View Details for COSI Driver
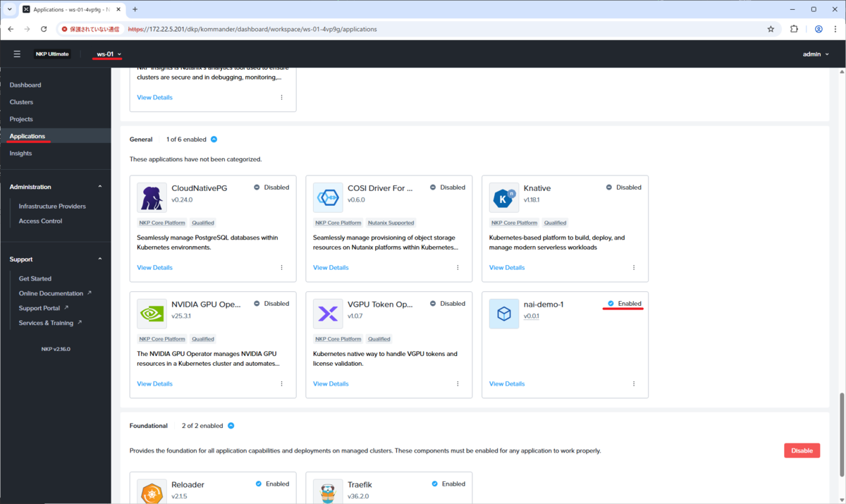 point(331,268)
